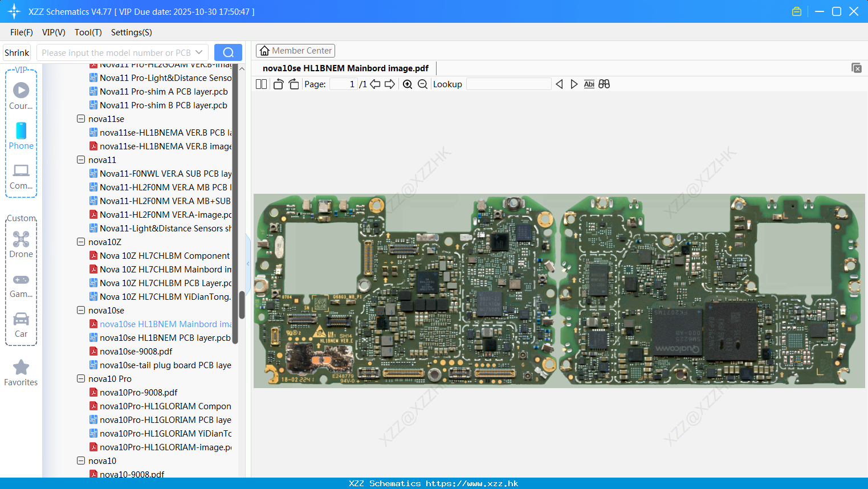Click tree scrollbar up arrow
868x489 pixels.
[242, 68]
